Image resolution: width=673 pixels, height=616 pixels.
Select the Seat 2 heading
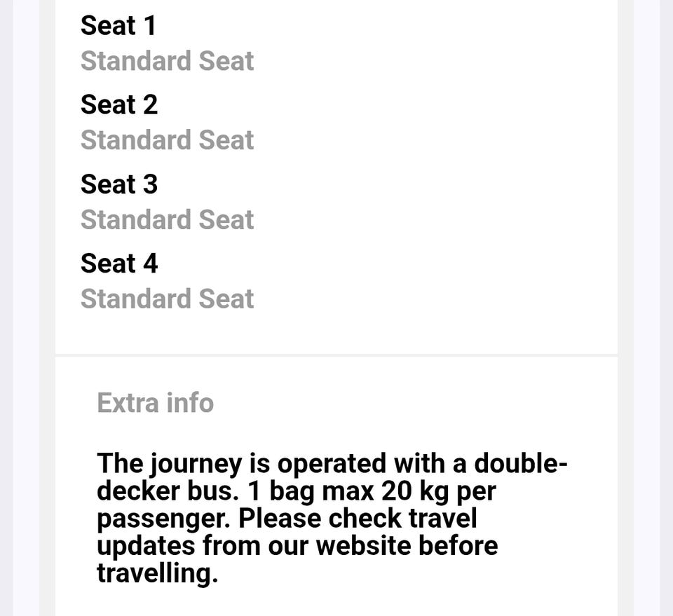pos(118,105)
